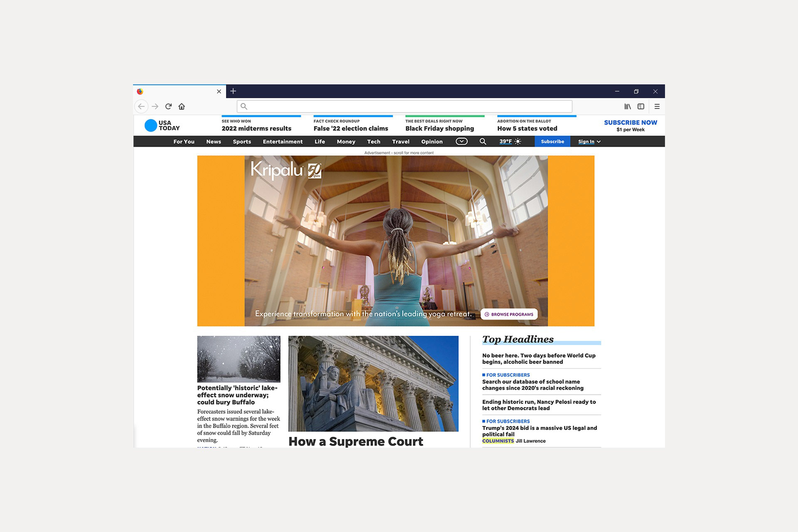Click the search icon in address bar
The height and width of the screenshot is (532, 798).
tap(244, 106)
